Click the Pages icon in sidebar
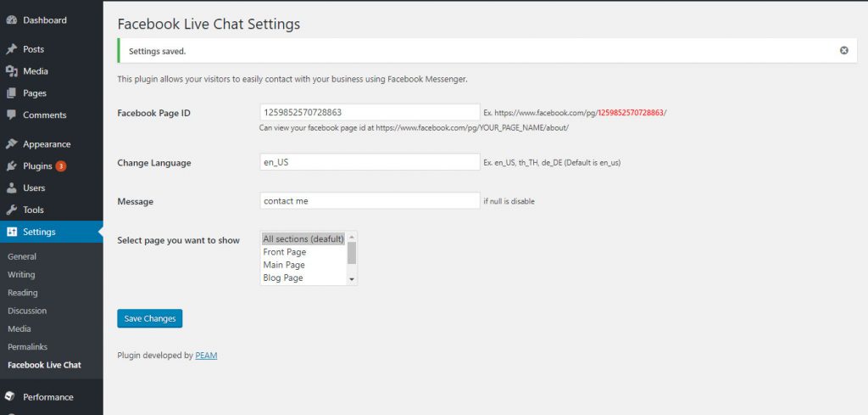This screenshot has height=415, width=868. click(x=12, y=93)
